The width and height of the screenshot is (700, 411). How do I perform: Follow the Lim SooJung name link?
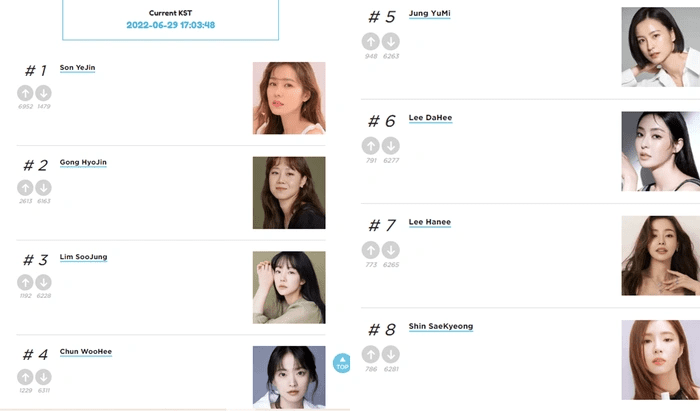[84, 257]
